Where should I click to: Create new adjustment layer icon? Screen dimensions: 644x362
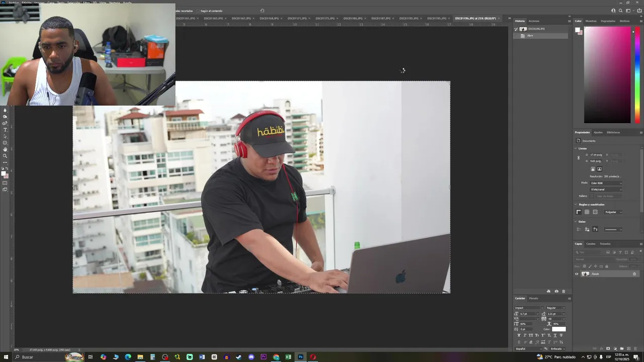pyautogui.click(x=615, y=348)
